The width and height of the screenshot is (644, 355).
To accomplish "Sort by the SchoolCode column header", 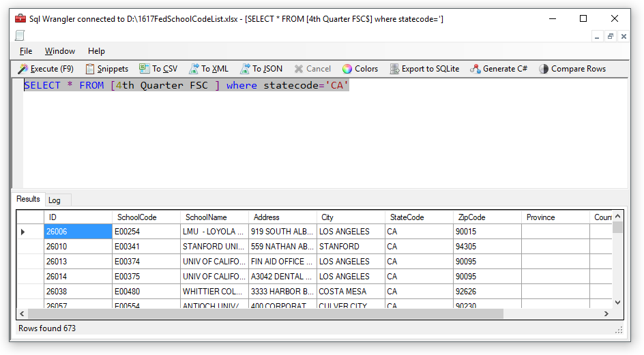I will click(x=146, y=217).
